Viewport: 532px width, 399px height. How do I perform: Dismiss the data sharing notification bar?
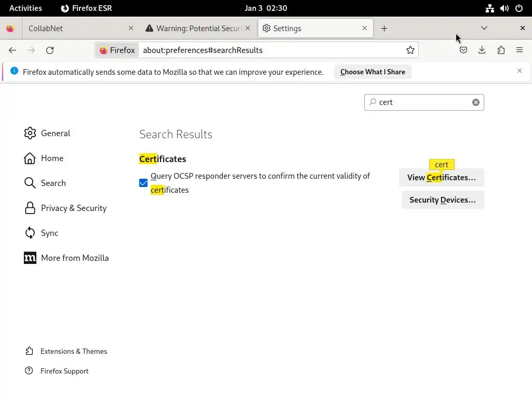coord(520,71)
